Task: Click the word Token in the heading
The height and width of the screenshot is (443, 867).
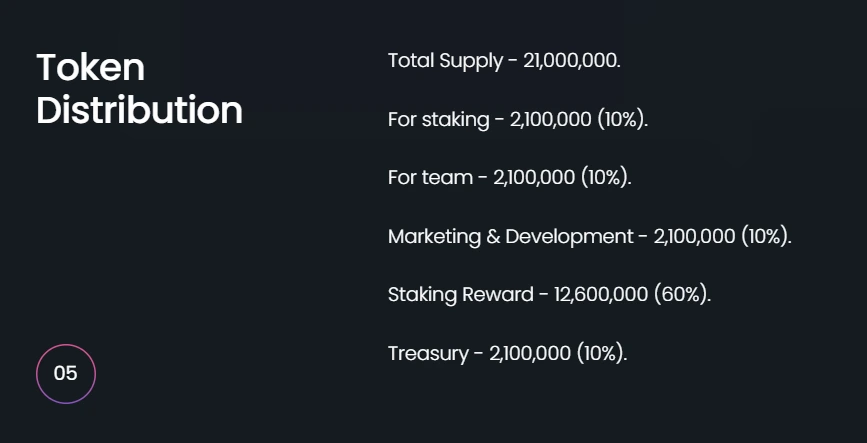Action: coord(91,68)
